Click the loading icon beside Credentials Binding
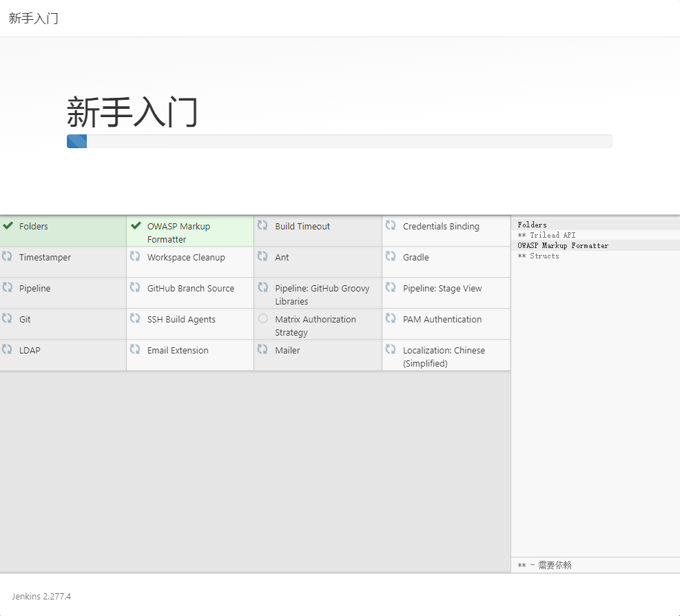This screenshot has width=680, height=616. click(391, 225)
